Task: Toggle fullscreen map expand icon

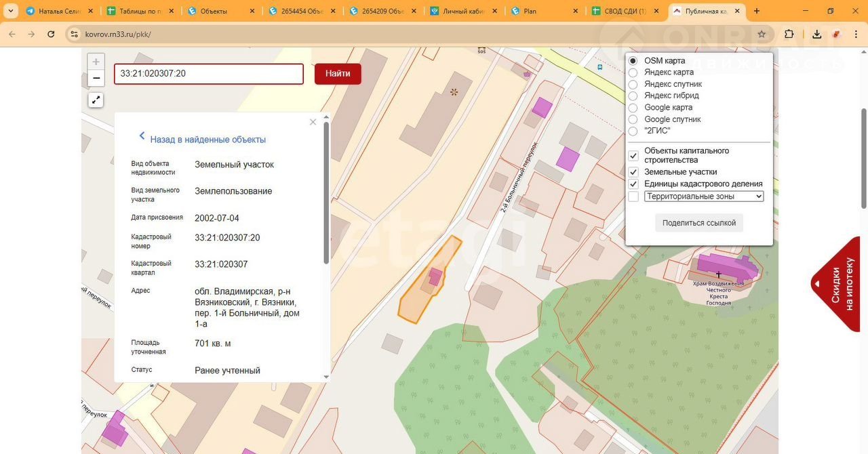Action: [96, 100]
